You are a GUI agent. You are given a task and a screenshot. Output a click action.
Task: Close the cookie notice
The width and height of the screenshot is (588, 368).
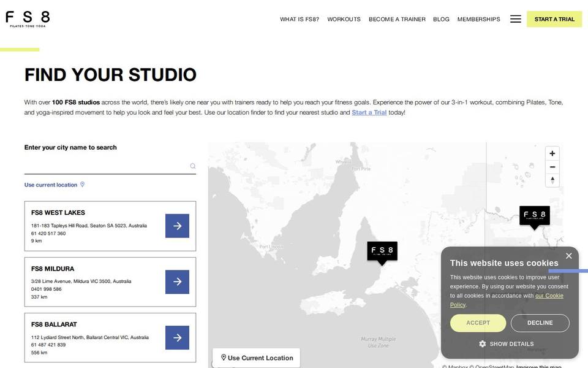568,256
